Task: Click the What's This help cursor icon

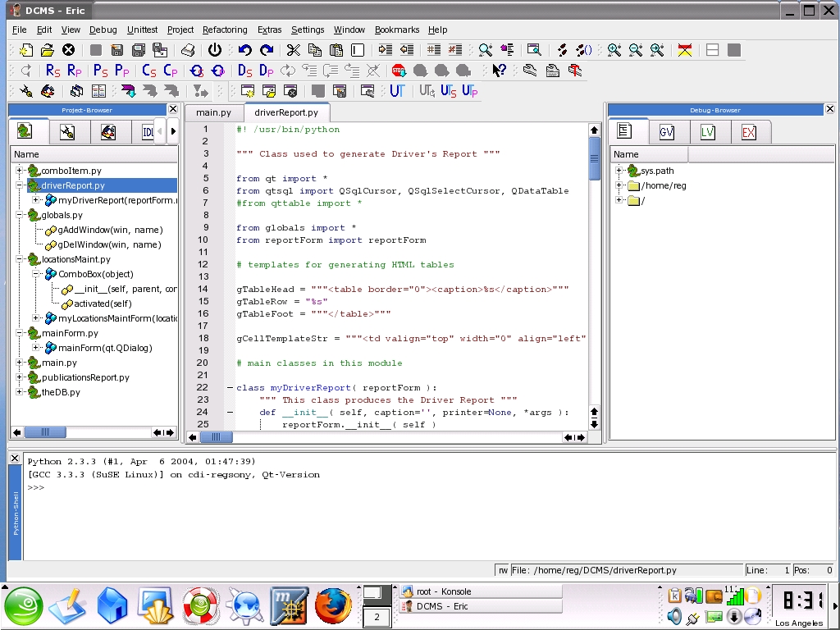Action: 499,71
